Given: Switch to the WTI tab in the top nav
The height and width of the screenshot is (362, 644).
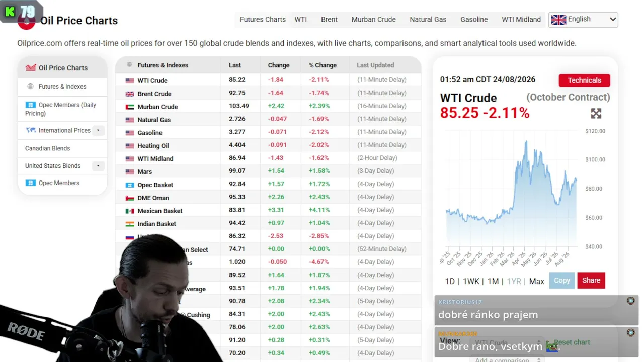Looking at the screenshot, I should pos(301,20).
